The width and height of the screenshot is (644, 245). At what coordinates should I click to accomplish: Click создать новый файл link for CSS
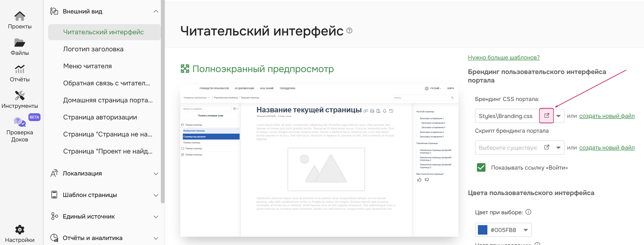click(x=607, y=116)
